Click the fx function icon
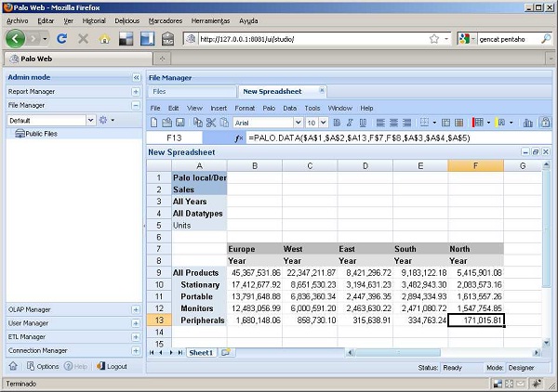Screen dimensions: 558x392 point(239,137)
